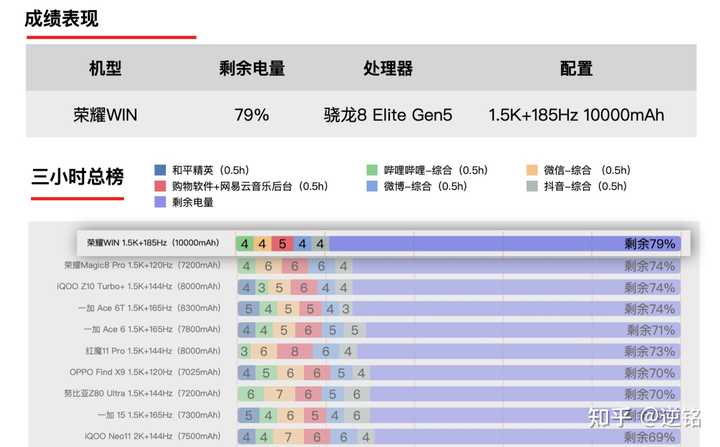Viewport: 720px width, 447px height.
Task: Click the 1.5K+185Hz 10000mAh cell
Action: (576, 115)
